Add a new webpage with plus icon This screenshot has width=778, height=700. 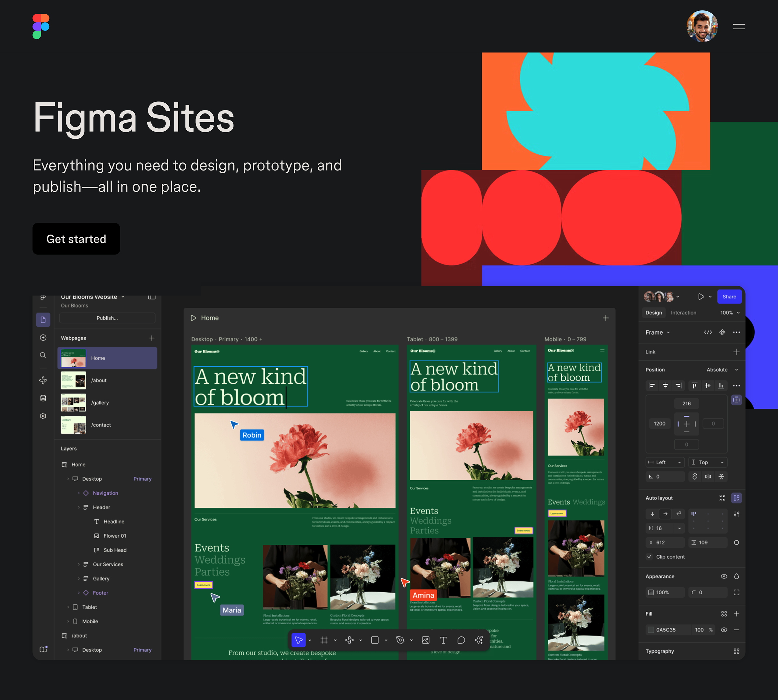coord(152,338)
